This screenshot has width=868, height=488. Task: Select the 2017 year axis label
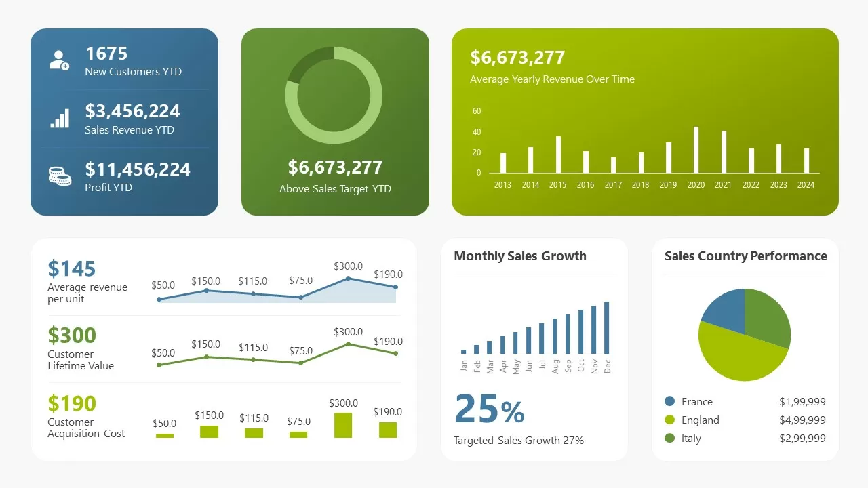pos(613,185)
